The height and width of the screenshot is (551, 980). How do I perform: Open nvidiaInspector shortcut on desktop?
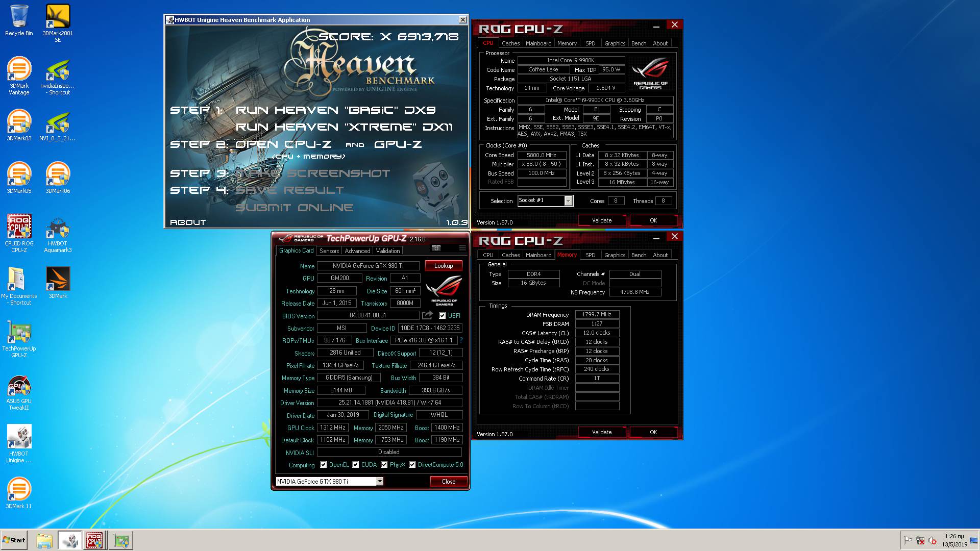click(x=58, y=77)
